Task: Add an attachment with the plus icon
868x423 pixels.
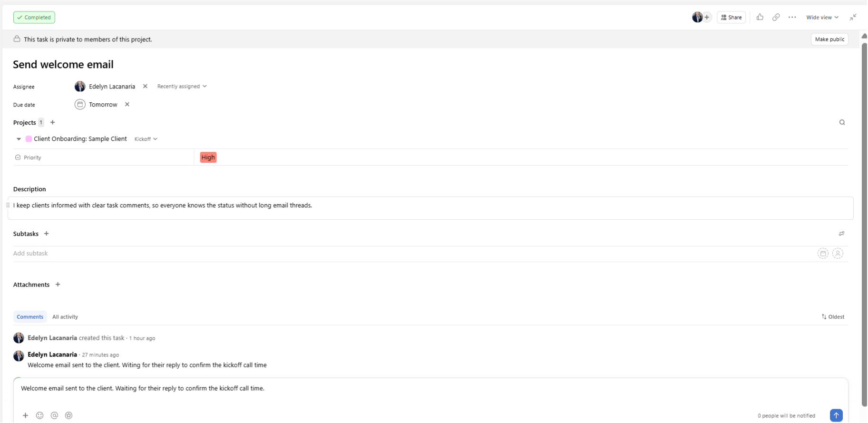Action: click(x=58, y=285)
